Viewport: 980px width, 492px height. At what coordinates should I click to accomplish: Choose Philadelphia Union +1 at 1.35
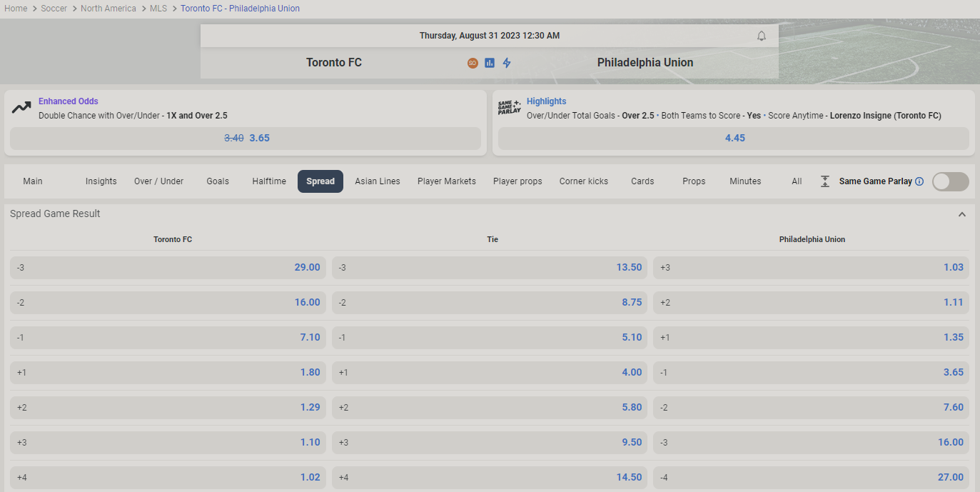811,338
